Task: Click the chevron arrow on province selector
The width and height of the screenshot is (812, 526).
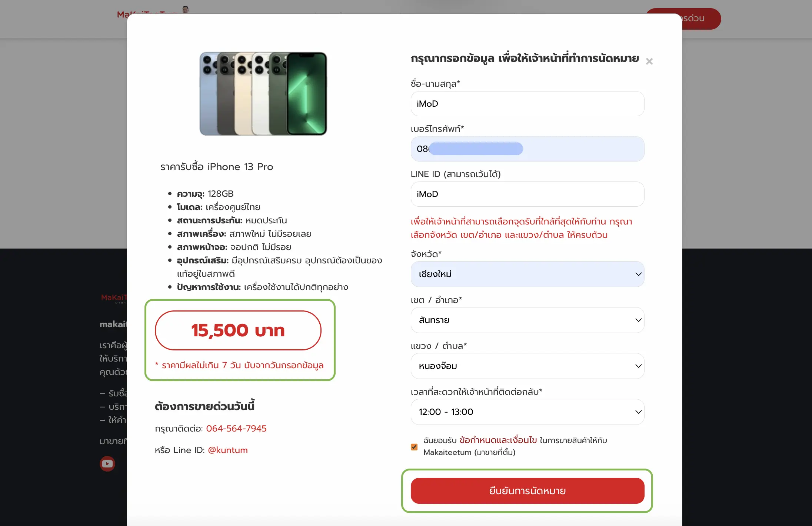Action: [638, 274]
